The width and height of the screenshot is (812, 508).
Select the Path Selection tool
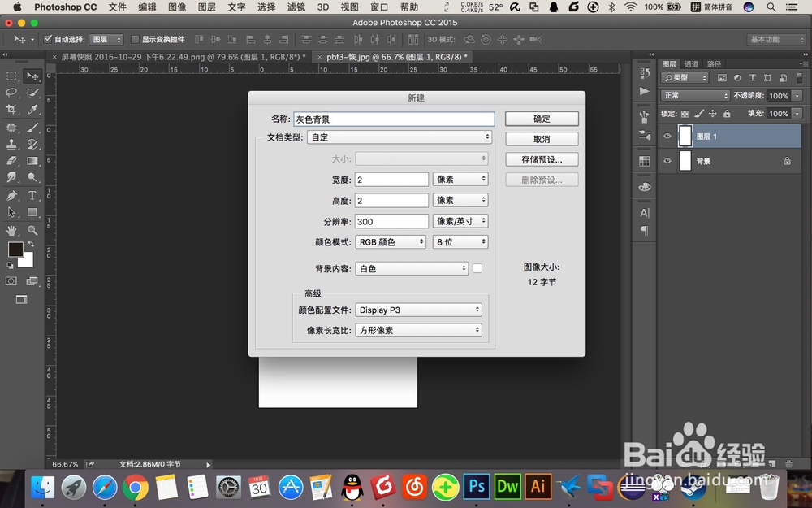tap(11, 212)
